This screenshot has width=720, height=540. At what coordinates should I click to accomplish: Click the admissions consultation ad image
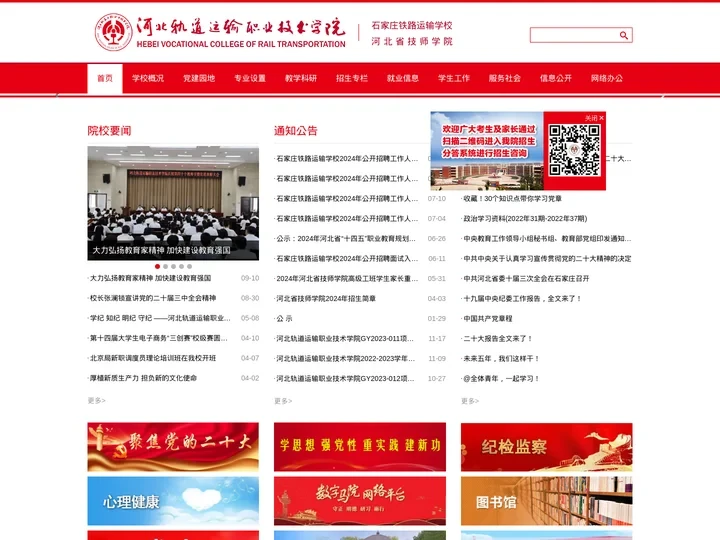click(x=487, y=151)
